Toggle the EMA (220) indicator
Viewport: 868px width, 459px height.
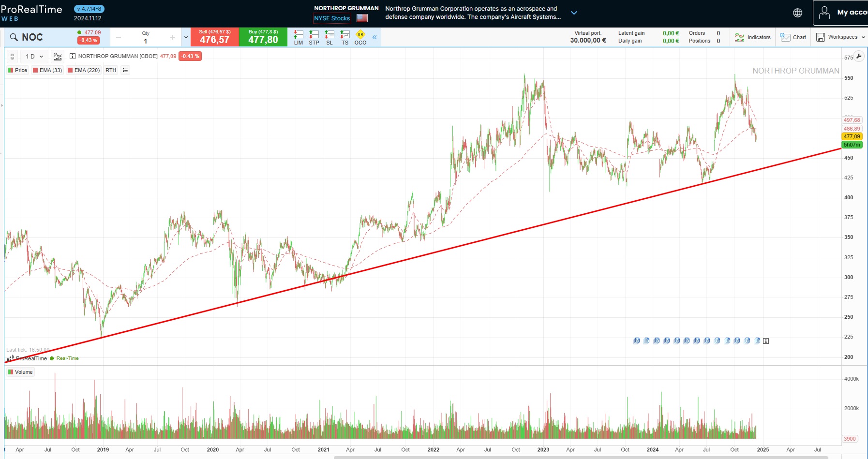pos(83,70)
